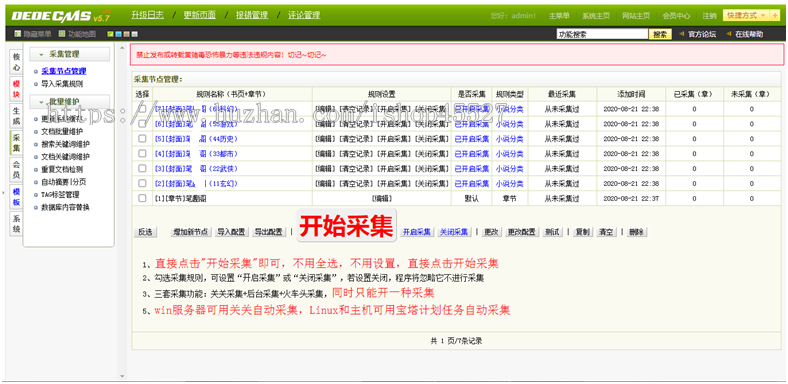Click the 反选 invert selection button
Image resolution: width=788 pixels, height=384 pixels.
(146, 232)
